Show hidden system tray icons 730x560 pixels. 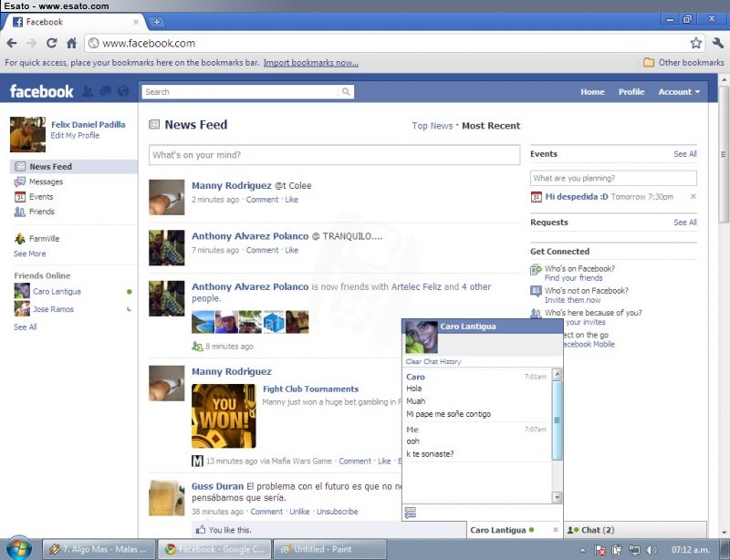click(582, 550)
